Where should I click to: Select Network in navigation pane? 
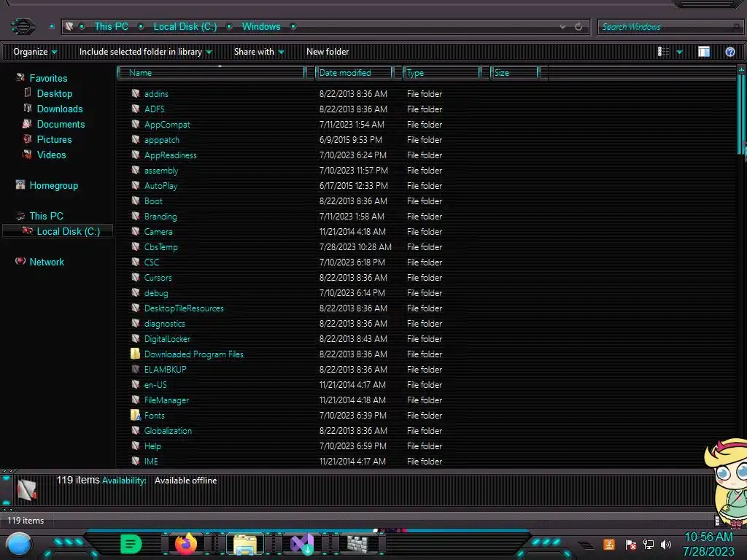(x=46, y=262)
